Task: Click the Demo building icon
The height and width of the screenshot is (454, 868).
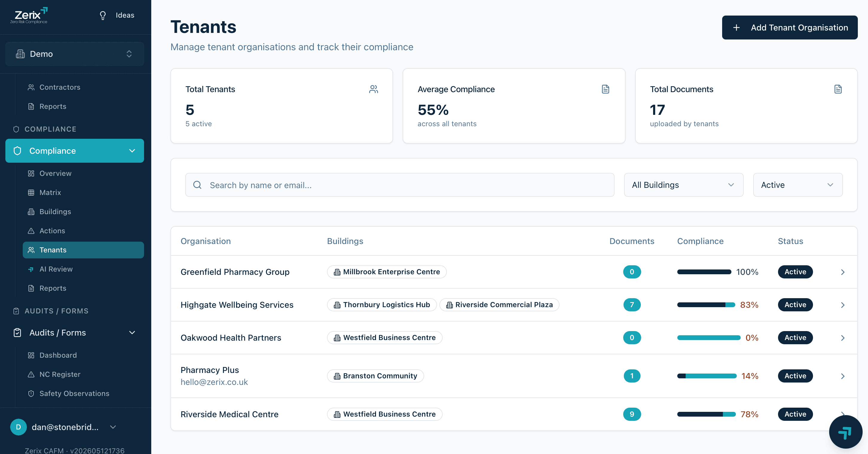Action: point(20,54)
